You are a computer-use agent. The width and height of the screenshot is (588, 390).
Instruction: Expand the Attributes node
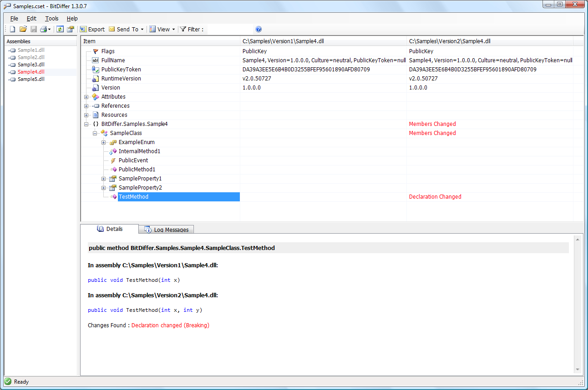pyautogui.click(x=86, y=97)
